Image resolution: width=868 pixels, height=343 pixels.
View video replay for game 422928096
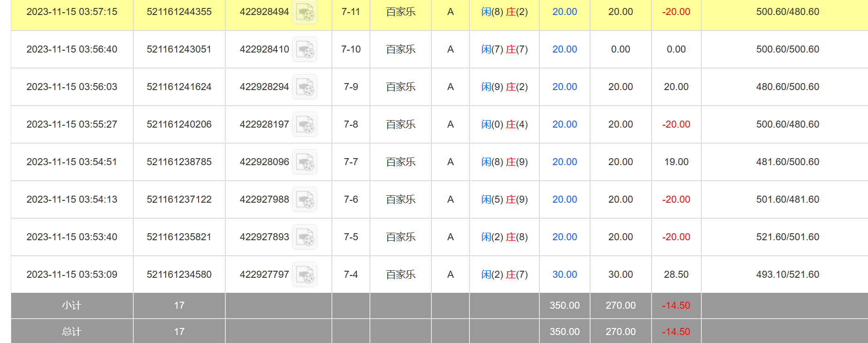tap(305, 162)
